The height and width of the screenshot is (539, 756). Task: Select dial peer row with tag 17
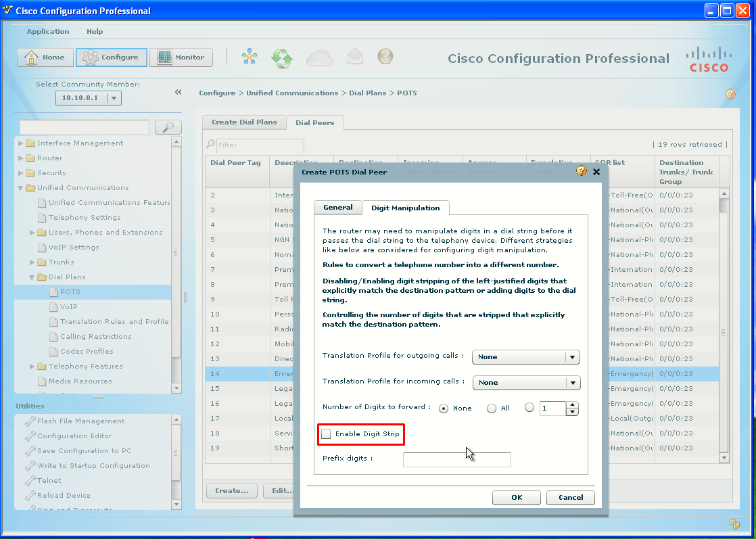(x=462, y=419)
